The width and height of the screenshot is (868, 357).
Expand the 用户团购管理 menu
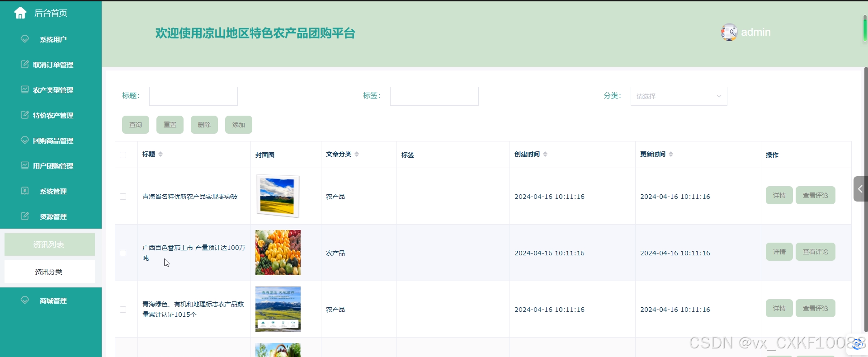[51, 166]
